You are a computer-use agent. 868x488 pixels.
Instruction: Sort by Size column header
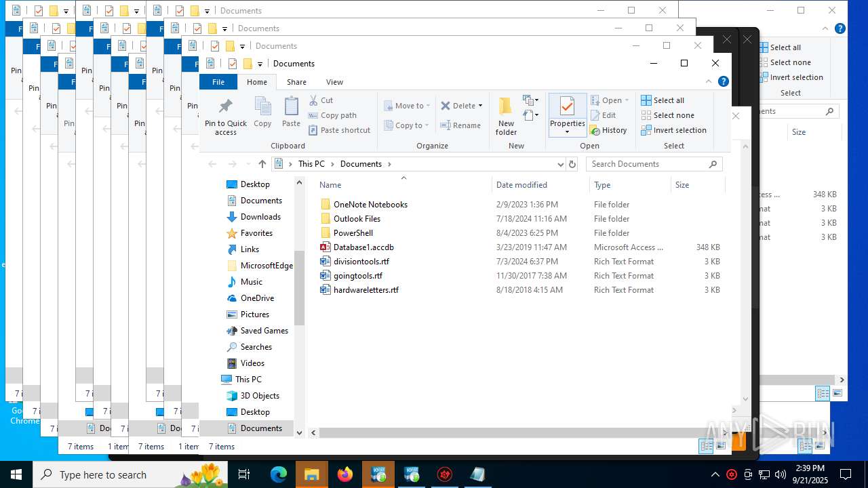click(x=698, y=184)
